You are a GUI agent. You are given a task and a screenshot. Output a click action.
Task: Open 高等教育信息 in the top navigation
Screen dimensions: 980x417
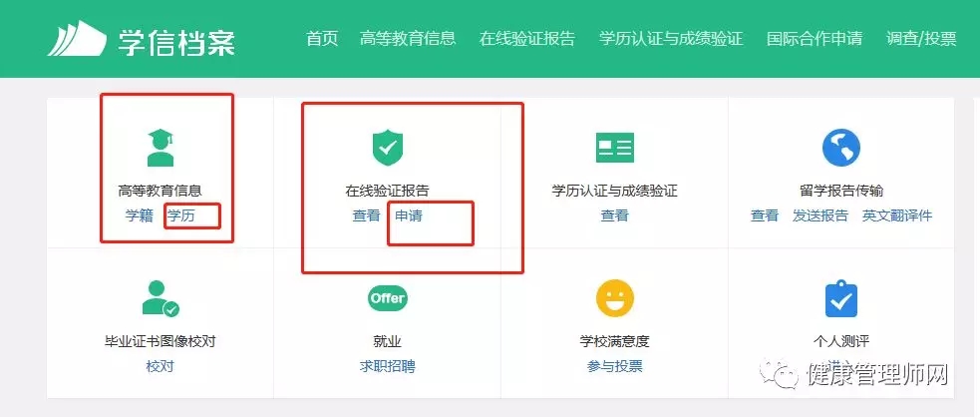pyautogui.click(x=408, y=39)
